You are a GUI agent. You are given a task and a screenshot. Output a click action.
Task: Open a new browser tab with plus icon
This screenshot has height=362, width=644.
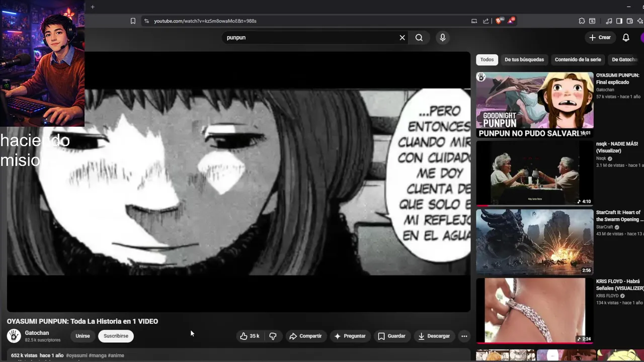pyautogui.click(x=93, y=7)
